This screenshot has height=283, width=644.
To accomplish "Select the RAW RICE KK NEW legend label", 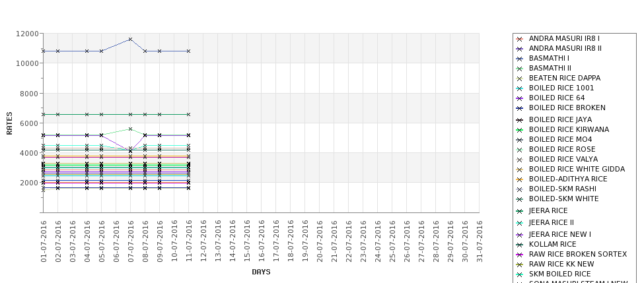I will click(561, 264).
